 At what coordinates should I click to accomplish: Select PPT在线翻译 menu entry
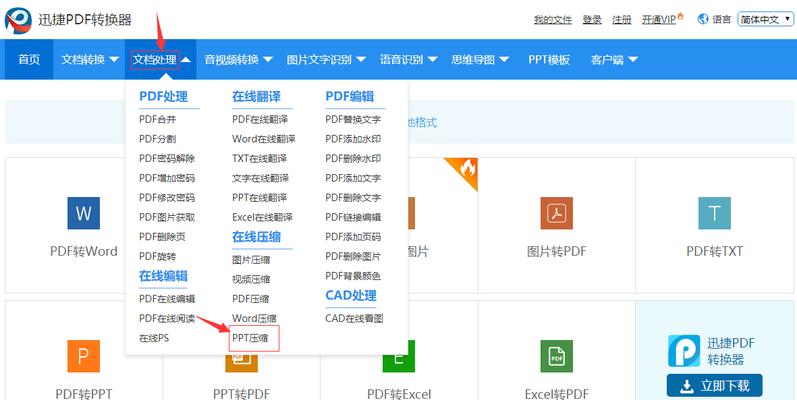click(x=260, y=198)
